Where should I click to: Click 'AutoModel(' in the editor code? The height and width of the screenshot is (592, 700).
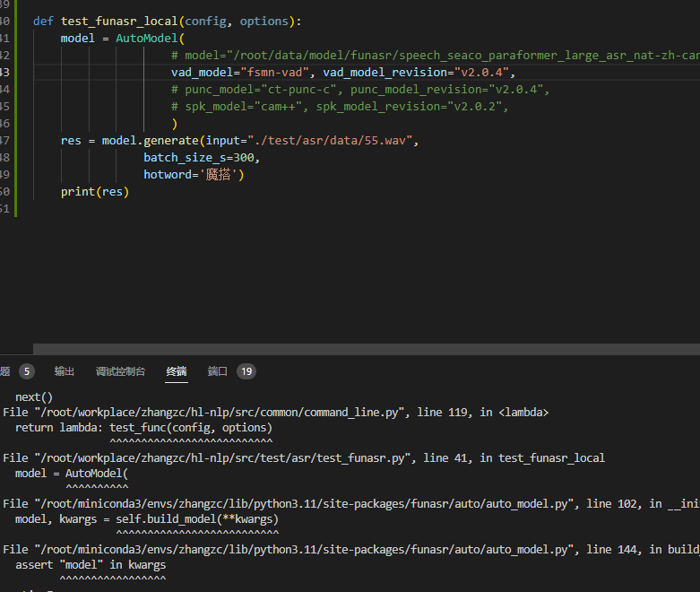point(150,39)
